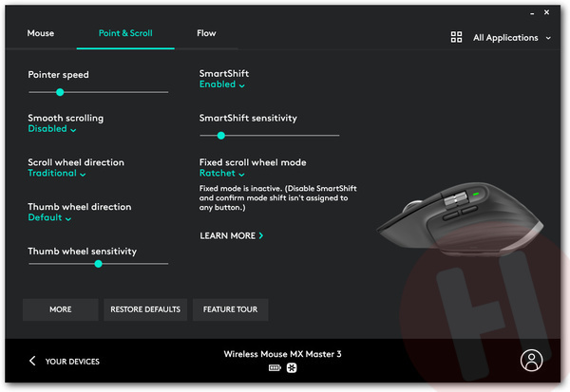Click RESTORE DEFAULTS button
570x392 pixels.
[145, 309]
